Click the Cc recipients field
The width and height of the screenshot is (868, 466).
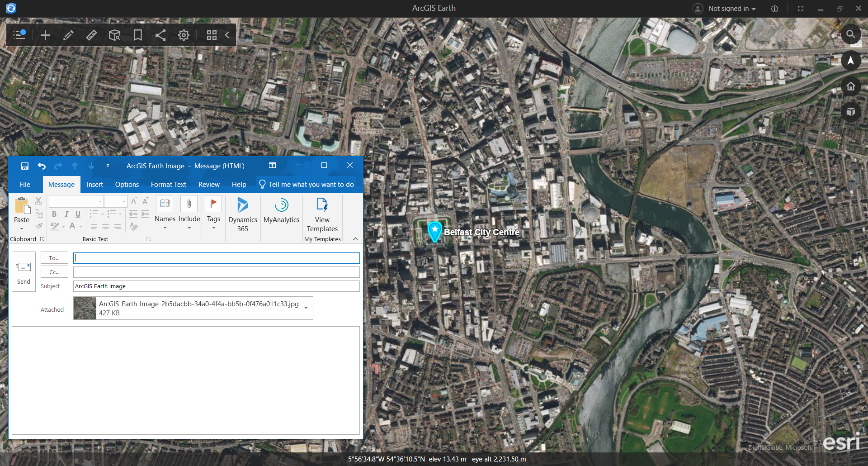(216, 272)
